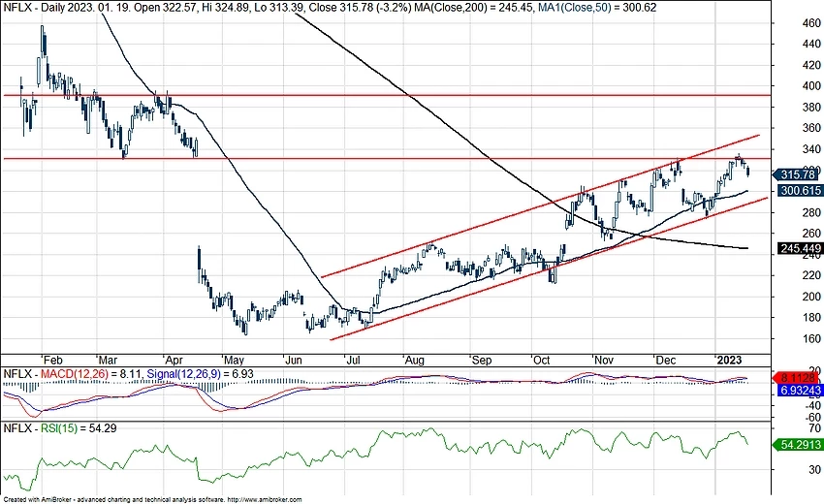Click the 'Apr' month label on time axis
This screenshot has height=504, width=824.
(174, 361)
